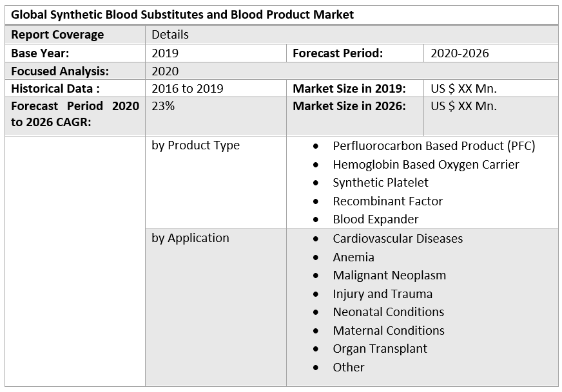Click 'Perfluorocarbon Based Product (PFC)' list item

click(434, 146)
